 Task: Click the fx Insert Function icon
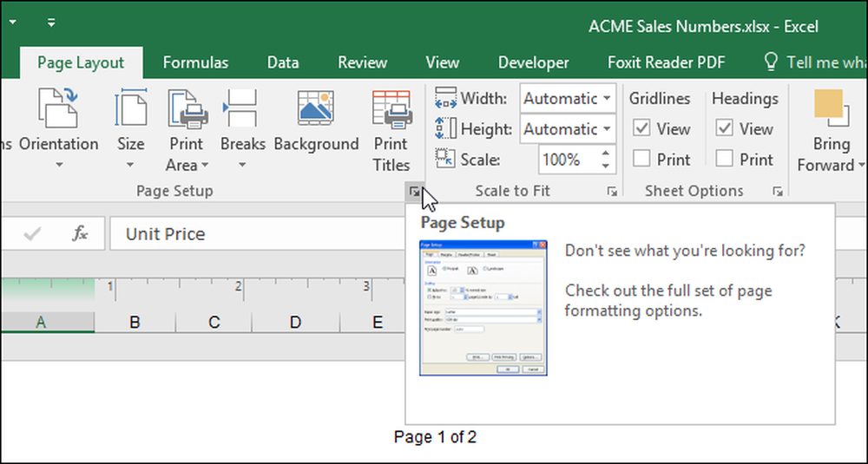point(80,234)
